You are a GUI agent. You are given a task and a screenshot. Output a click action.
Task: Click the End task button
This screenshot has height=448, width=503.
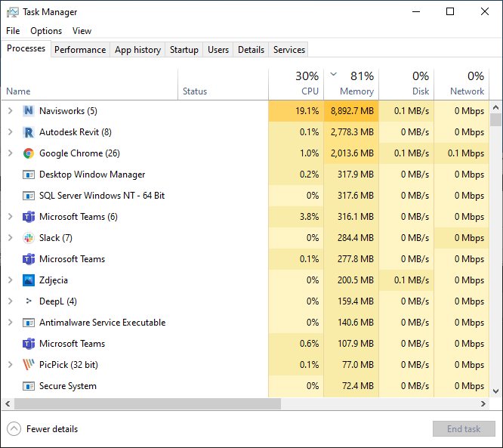[464, 429]
